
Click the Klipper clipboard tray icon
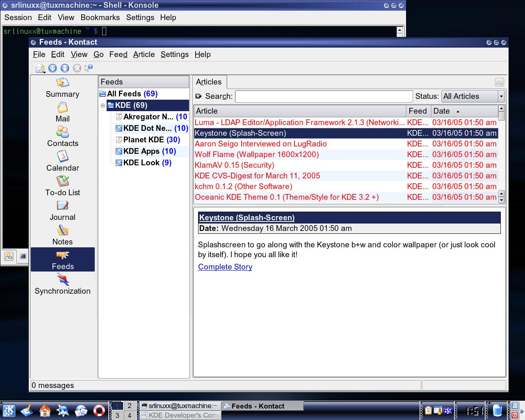point(428,411)
